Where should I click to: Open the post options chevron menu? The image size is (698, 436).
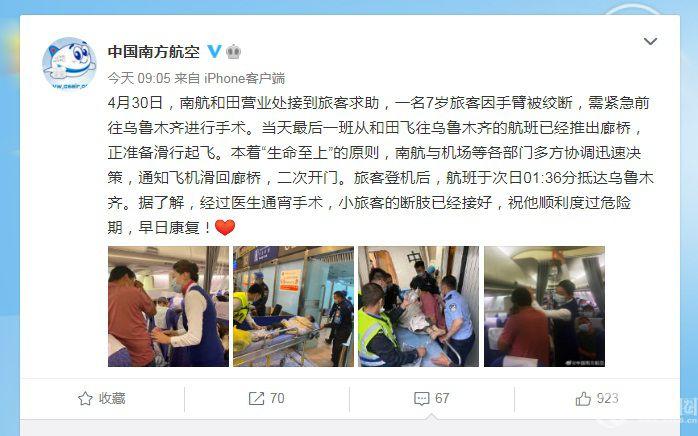650,41
